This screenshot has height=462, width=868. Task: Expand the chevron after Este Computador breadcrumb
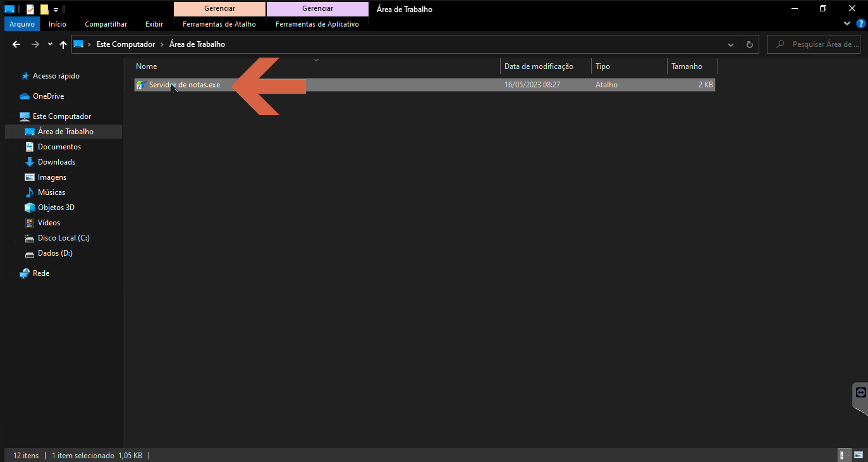click(162, 44)
